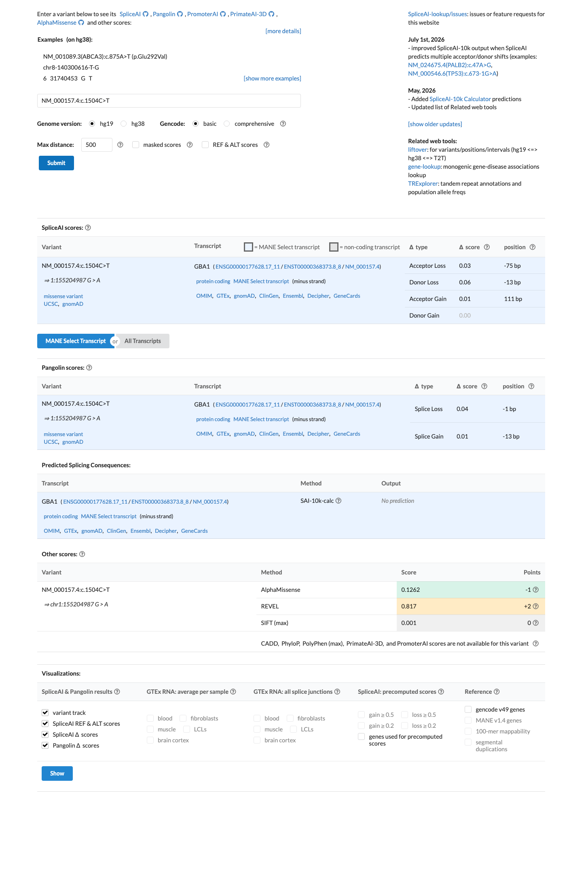The height and width of the screenshot is (890, 588).
Task: Check gencode v49 genes reference
Action: pyautogui.click(x=468, y=710)
